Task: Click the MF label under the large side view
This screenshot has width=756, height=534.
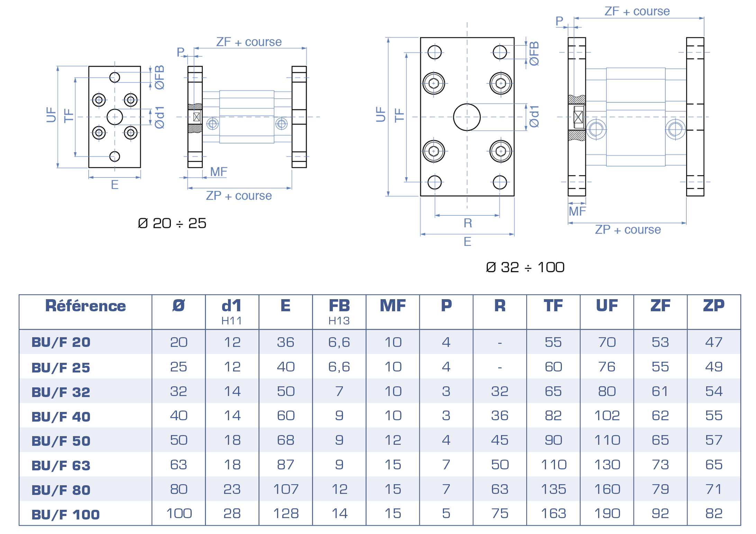Action: click(x=577, y=211)
